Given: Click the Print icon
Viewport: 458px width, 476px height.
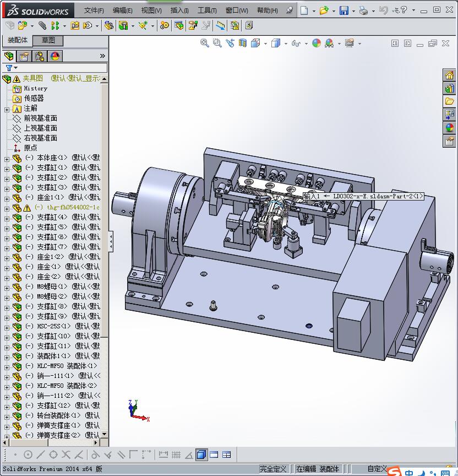Looking at the screenshot, I should click(x=363, y=11).
